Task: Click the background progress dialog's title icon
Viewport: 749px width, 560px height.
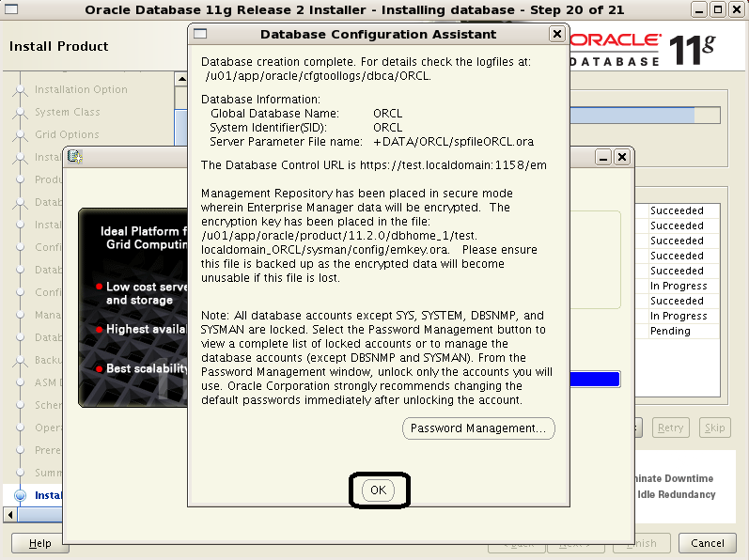Action: coord(74,157)
